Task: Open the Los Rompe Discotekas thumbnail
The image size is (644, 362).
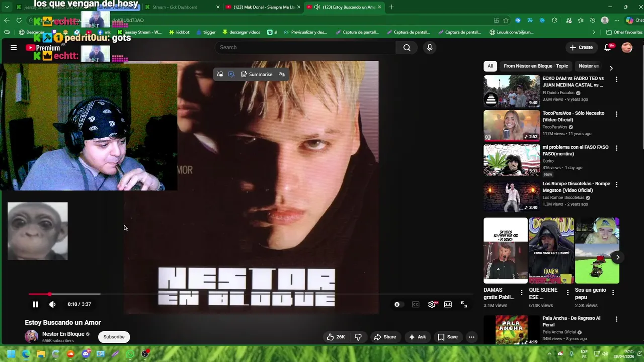Action: point(512,196)
